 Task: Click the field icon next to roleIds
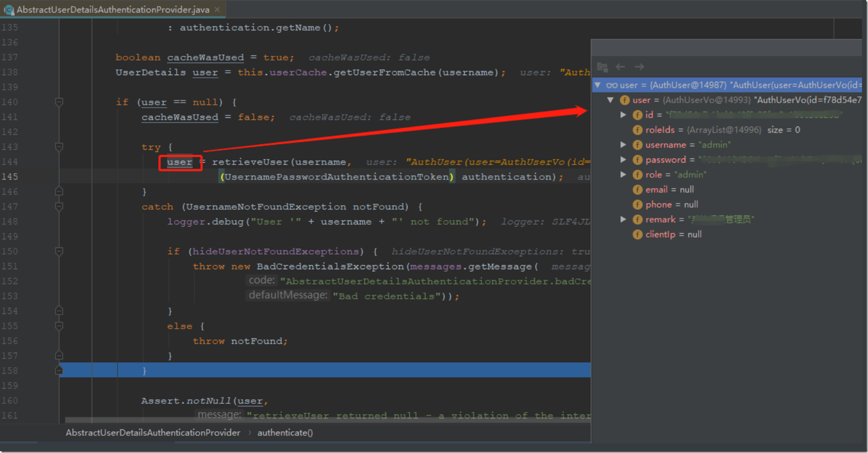coord(638,130)
